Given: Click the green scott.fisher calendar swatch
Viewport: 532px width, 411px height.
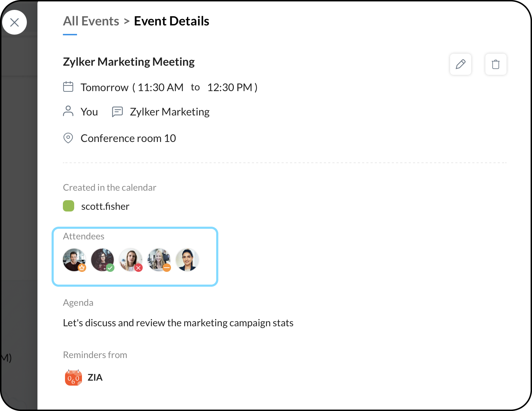Looking at the screenshot, I should coord(69,206).
